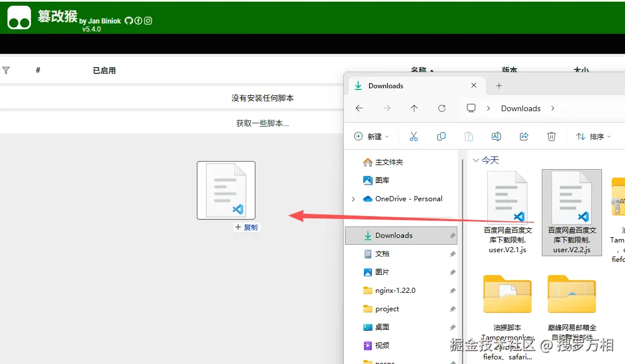Image resolution: width=625 pixels, height=364 pixels.
Task: Click the Tampermonkey logo icon
Action: click(x=19, y=18)
